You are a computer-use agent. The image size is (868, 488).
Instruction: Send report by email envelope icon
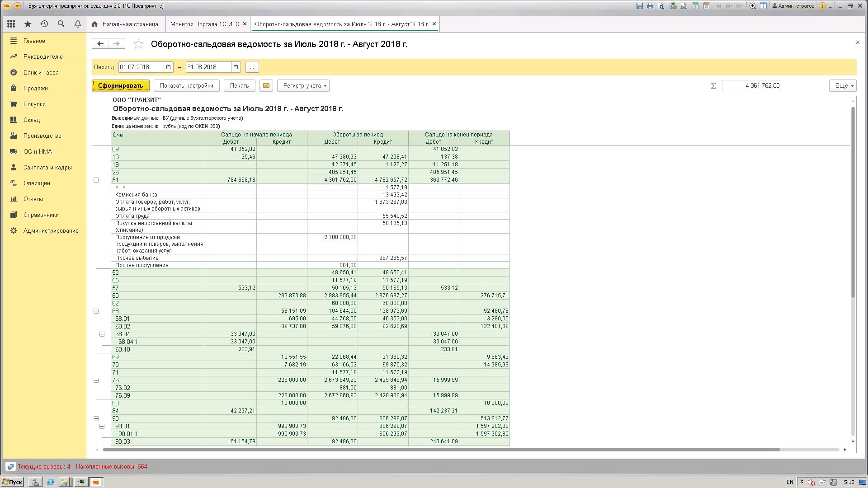266,85
